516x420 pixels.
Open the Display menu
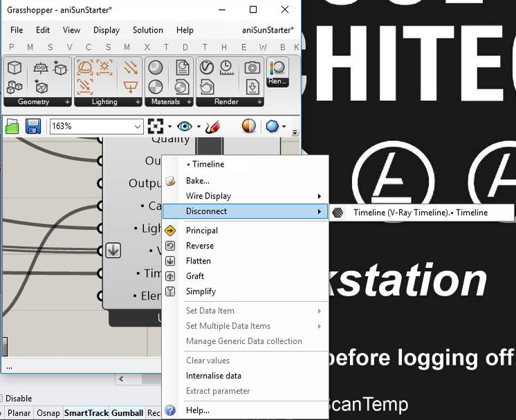(107, 30)
